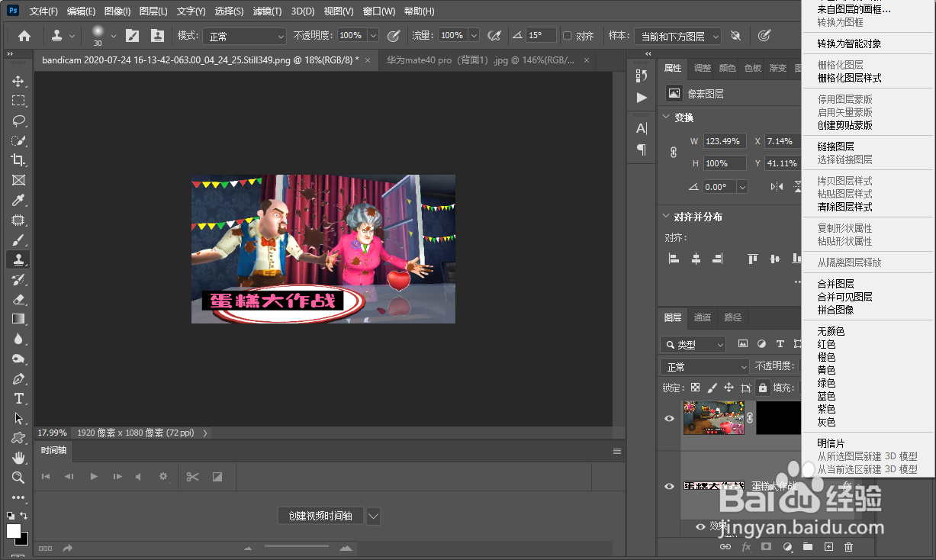
Task: Choose 合并可见图层 from context menu
Action: coord(844,297)
